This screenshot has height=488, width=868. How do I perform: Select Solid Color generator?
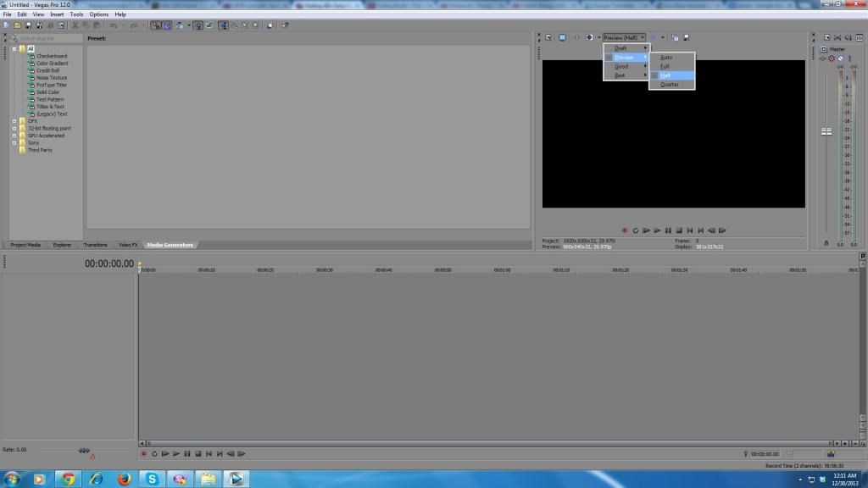pos(47,91)
